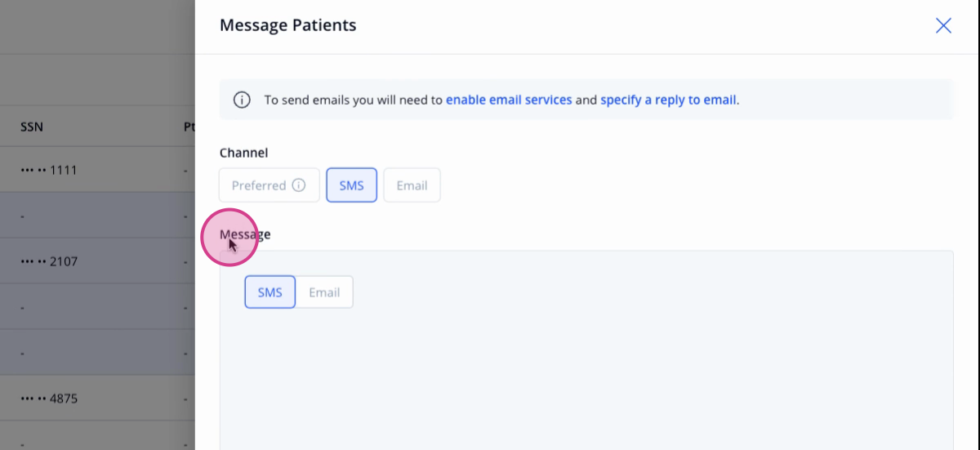Select SMS under Channel

click(x=351, y=185)
